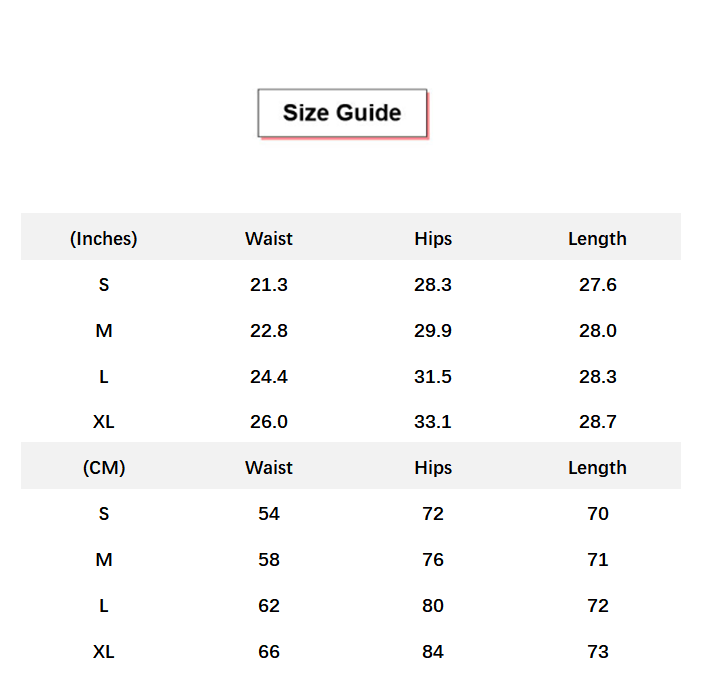Click the 29.9 hips value
The width and height of the screenshot is (703, 698).
point(433,330)
